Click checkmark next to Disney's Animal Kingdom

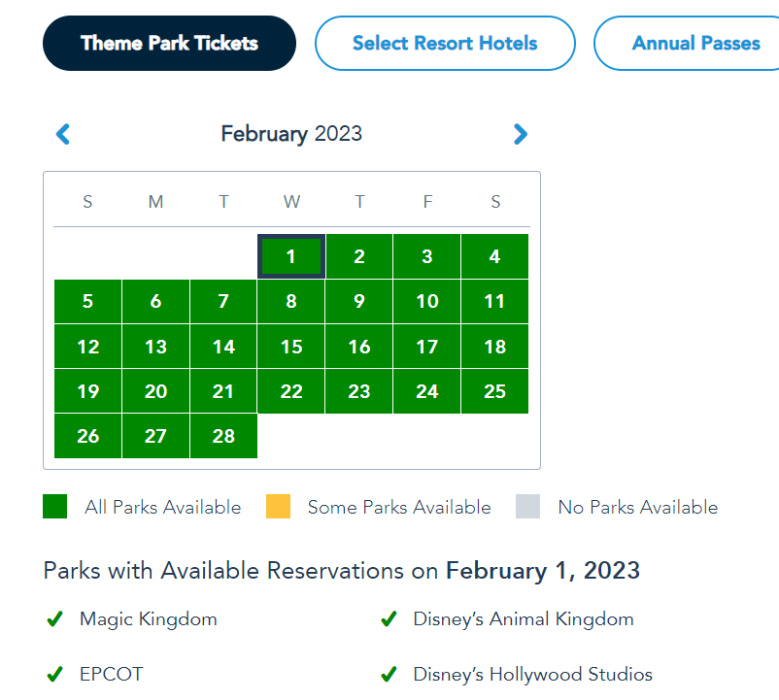pyautogui.click(x=389, y=619)
